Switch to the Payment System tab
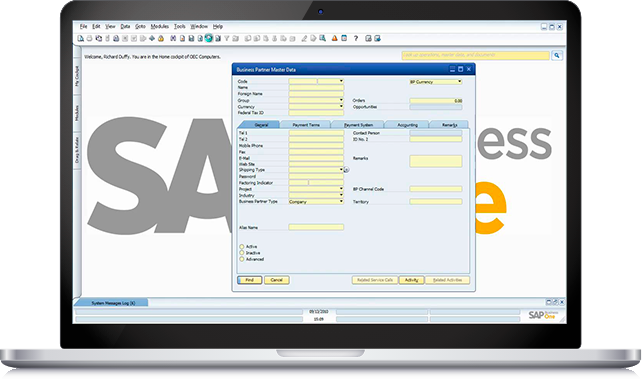 (358, 125)
